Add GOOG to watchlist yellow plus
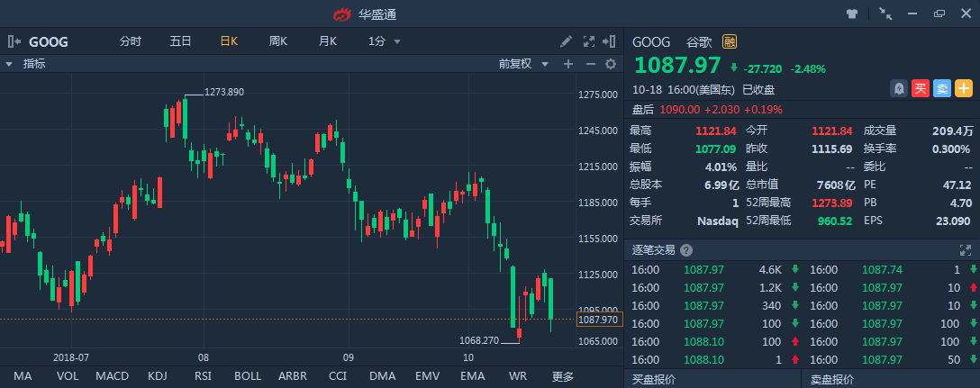The height and width of the screenshot is (388, 980). [x=965, y=89]
